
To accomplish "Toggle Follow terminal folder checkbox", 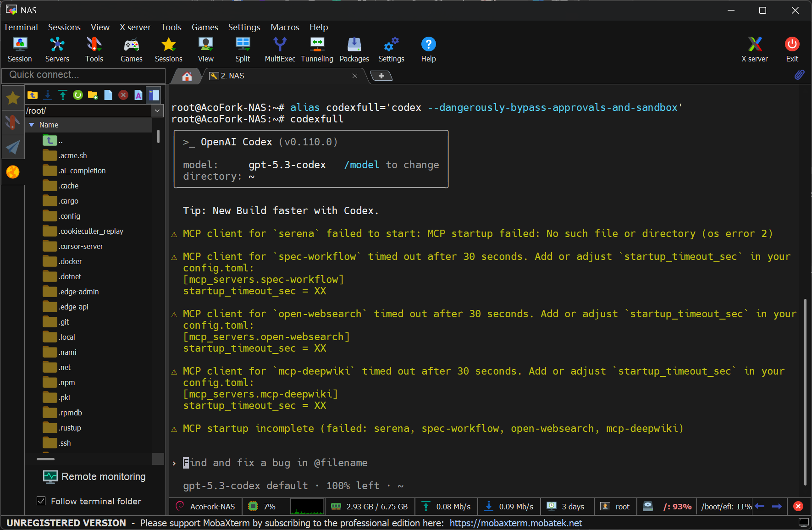I will [41, 501].
